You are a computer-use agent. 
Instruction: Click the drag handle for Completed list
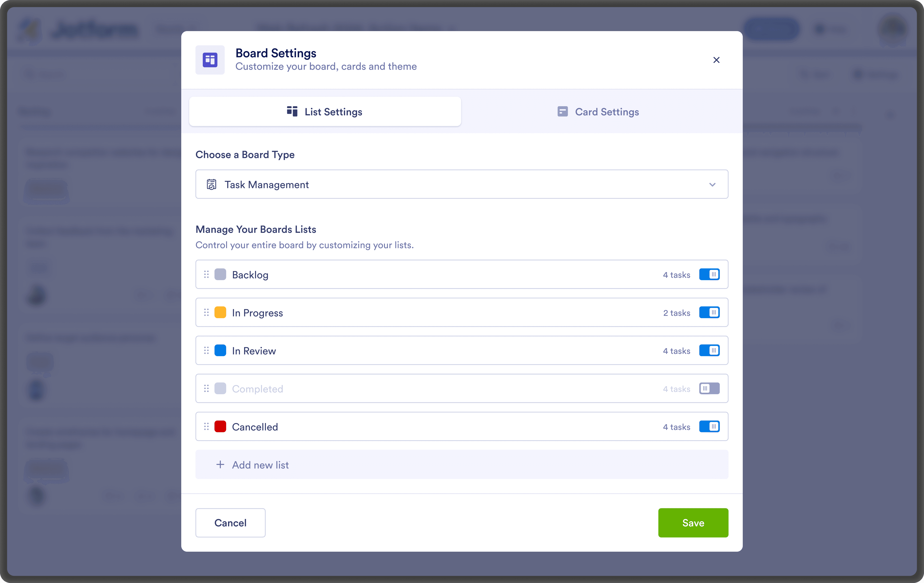206,388
